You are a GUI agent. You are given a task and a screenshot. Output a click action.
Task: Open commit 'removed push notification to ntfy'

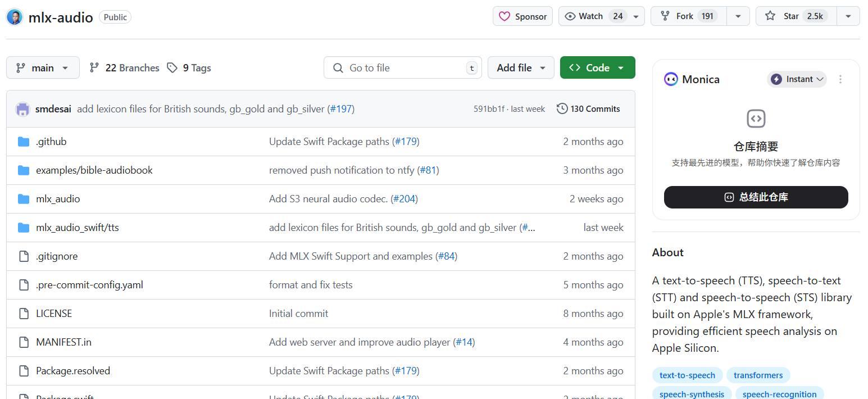click(342, 170)
